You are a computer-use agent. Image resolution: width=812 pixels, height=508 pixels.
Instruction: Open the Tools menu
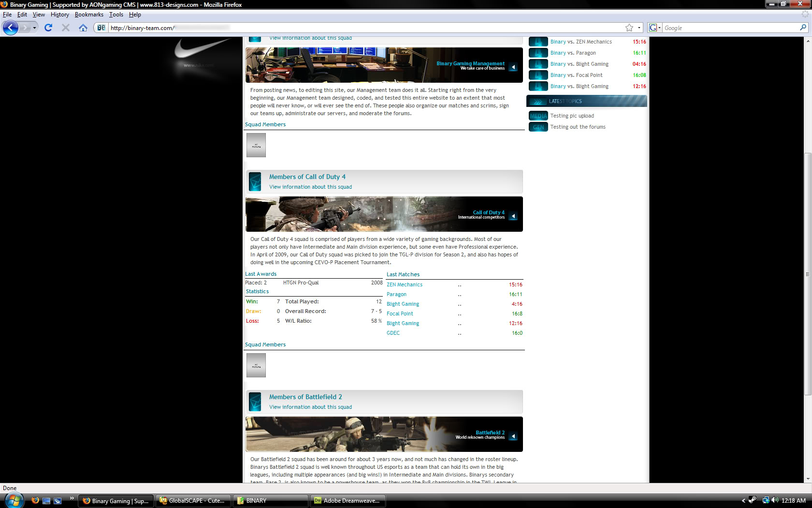click(x=116, y=15)
